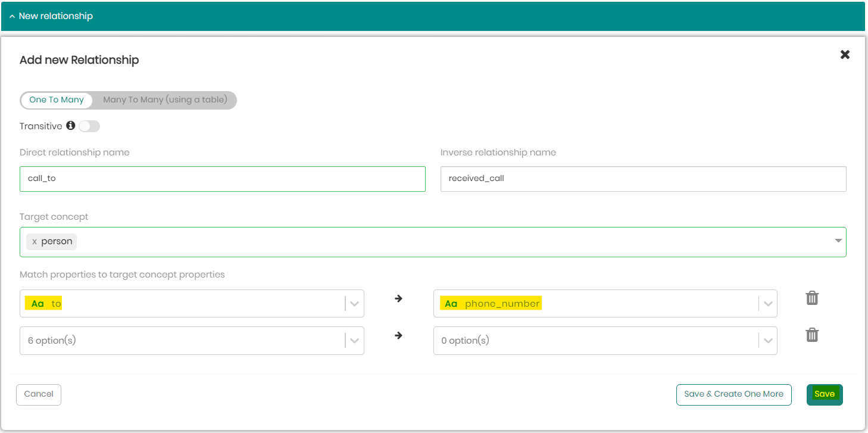This screenshot has height=433, width=868.
Task: Click the Save button
Action: (825, 394)
